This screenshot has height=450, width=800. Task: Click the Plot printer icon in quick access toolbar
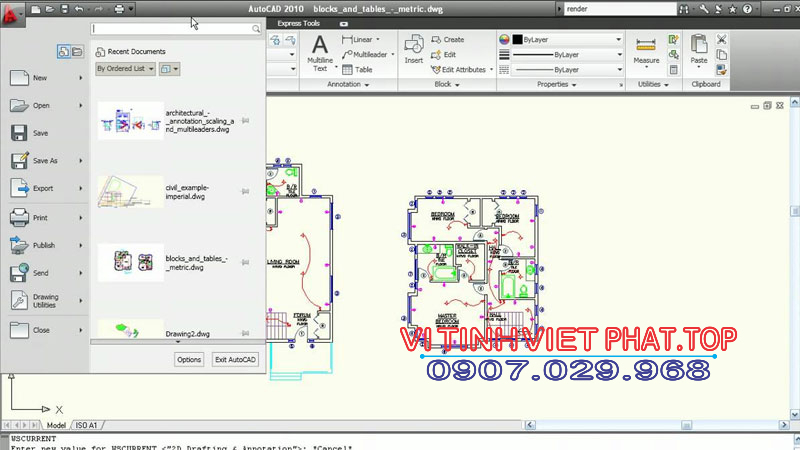pos(119,9)
